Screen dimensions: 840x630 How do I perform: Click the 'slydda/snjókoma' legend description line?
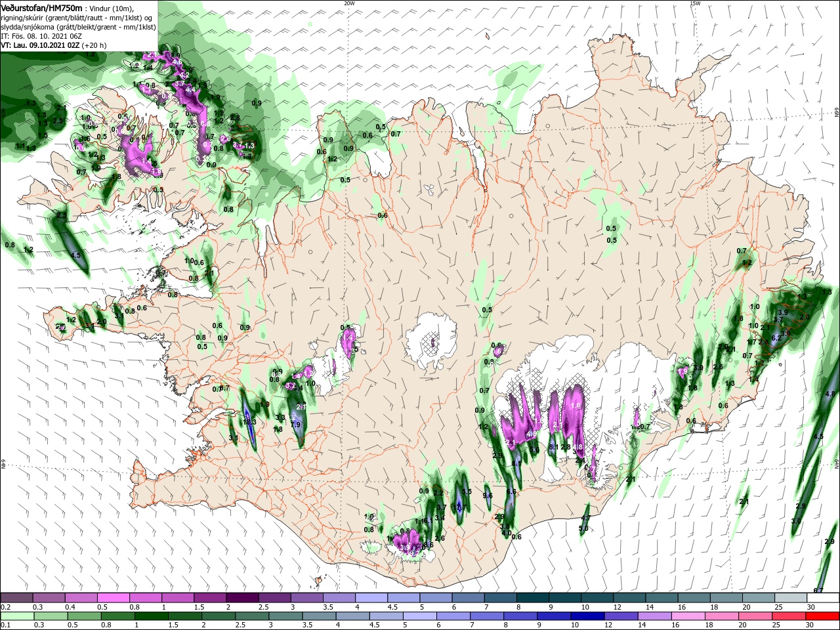(x=77, y=27)
